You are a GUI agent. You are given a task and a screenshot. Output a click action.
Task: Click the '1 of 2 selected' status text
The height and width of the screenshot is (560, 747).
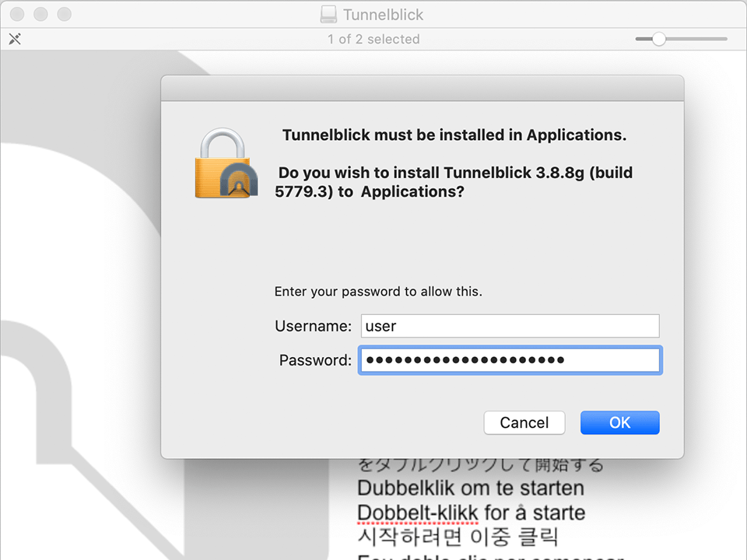[x=373, y=38]
